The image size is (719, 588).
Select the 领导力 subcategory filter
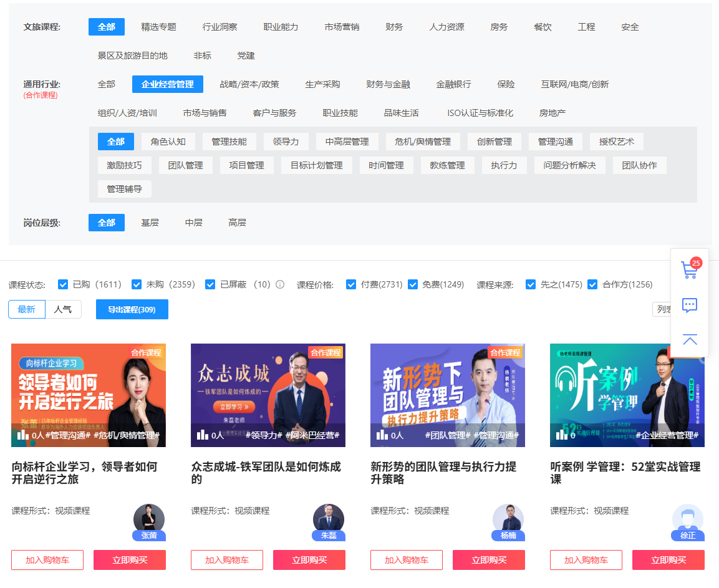click(x=286, y=142)
